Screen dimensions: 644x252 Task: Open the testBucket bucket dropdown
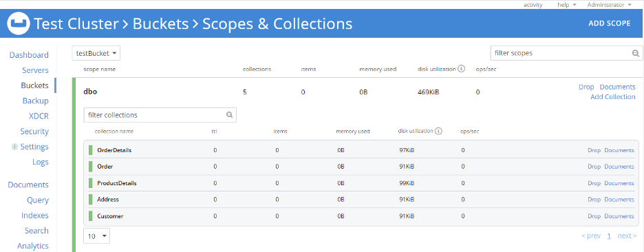pos(96,53)
